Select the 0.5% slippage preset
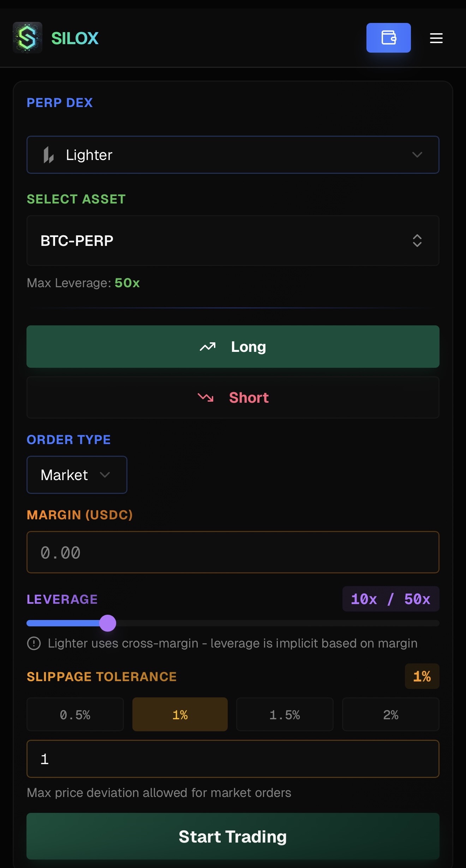 (x=75, y=714)
